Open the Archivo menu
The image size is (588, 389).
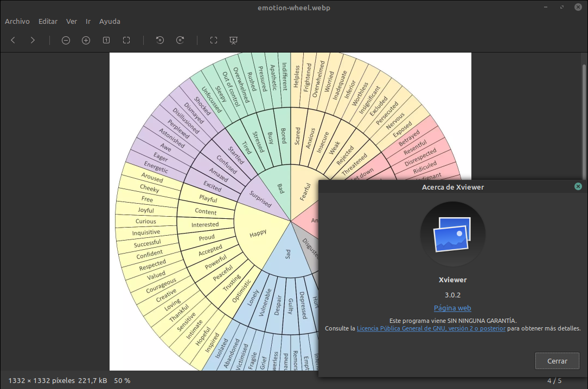pos(17,21)
